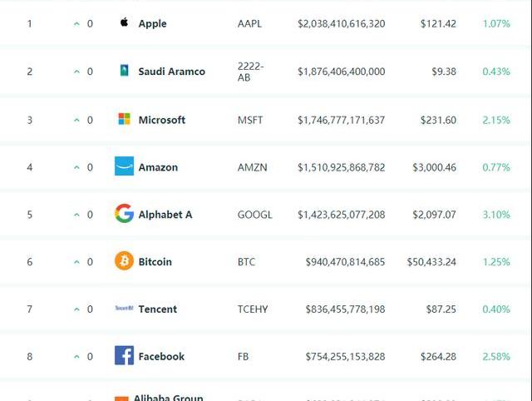532x401 pixels.
Task: Click the AMZN ticker symbol
Action: [x=253, y=167]
